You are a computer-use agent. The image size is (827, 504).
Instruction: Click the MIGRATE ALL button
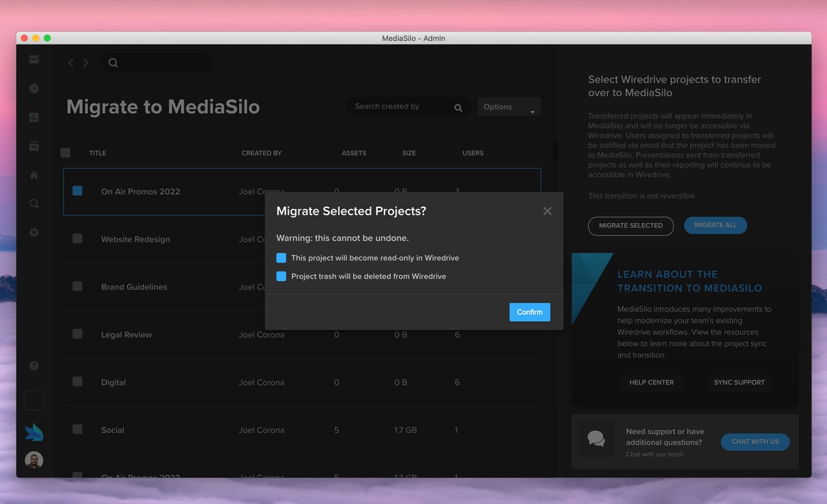click(x=715, y=225)
